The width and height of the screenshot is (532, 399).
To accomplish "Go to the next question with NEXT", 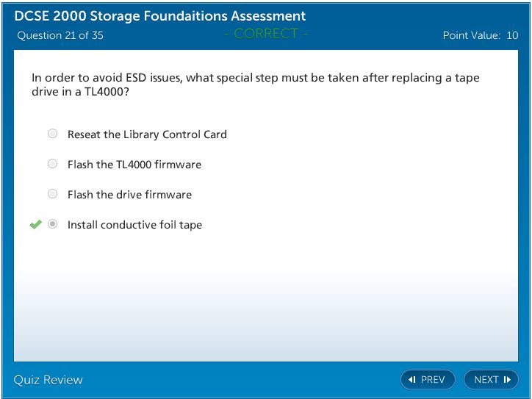I will tap(491, 380).
